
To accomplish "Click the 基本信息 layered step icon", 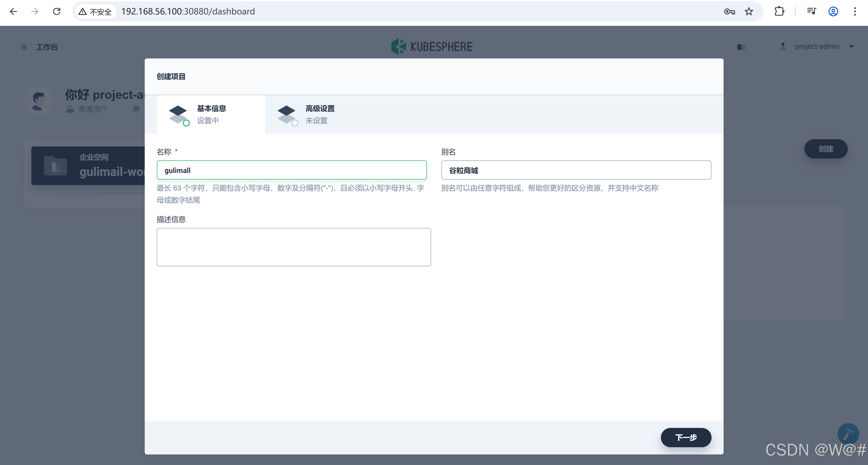I will point(179,115).
